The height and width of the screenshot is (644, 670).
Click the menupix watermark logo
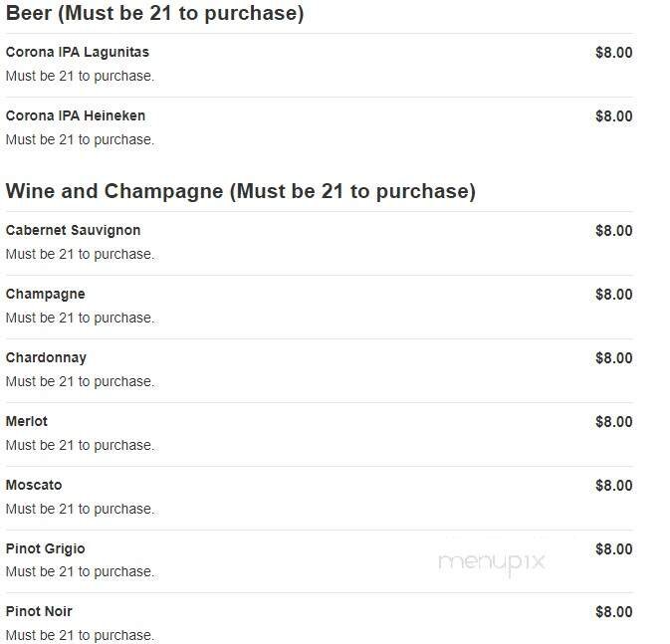[491, 562]
